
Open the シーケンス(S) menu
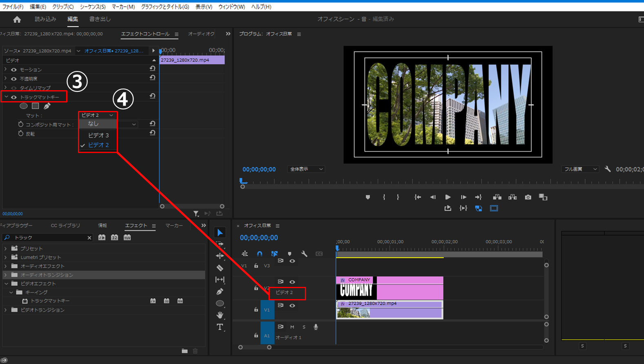93,7
